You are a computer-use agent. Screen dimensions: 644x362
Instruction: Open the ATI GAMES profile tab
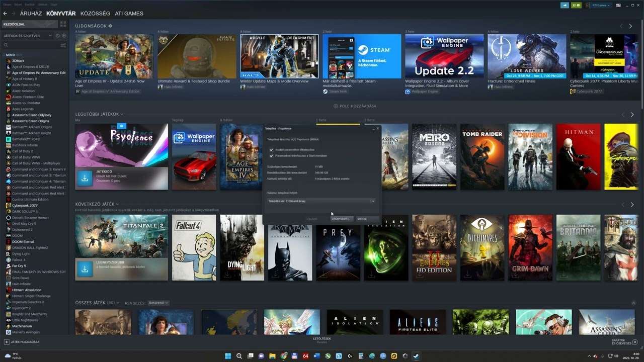tap(129, 14)
